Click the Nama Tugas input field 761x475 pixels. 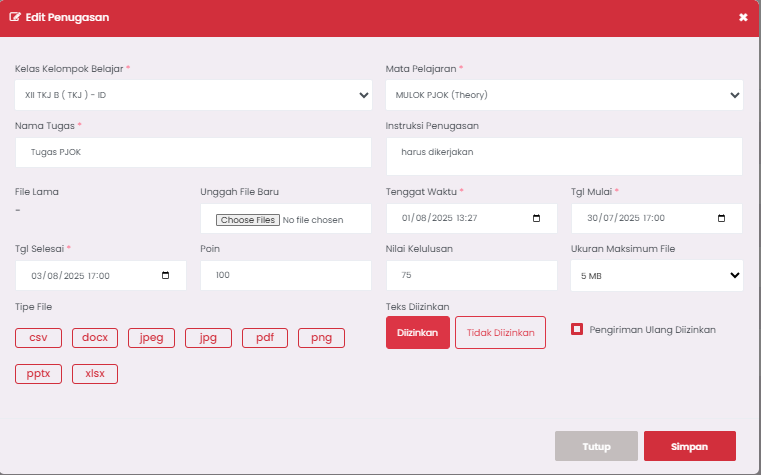point(193,153)
